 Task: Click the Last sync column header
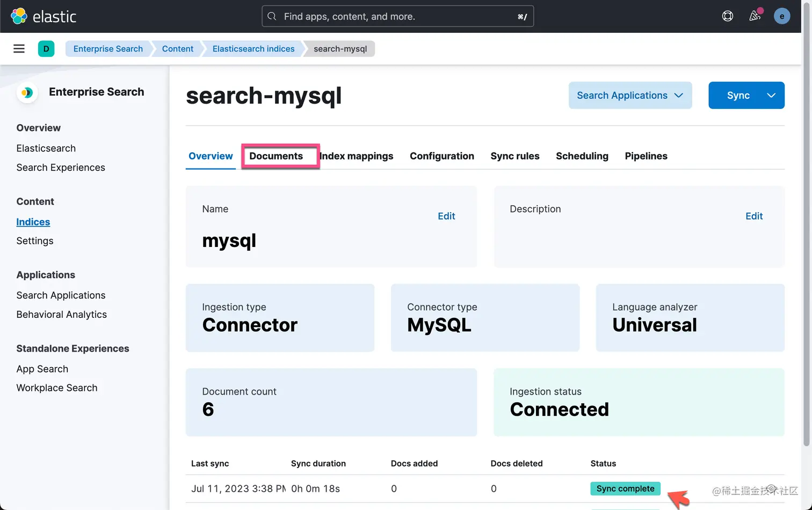[x=210, y=463]
